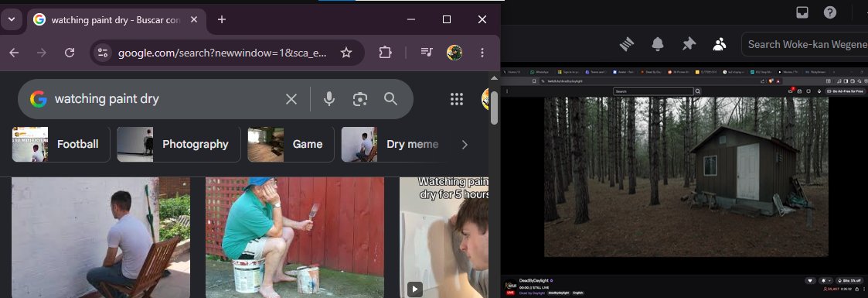
Task: Search by image with Google Lens
Action: (x=360, y=99)
